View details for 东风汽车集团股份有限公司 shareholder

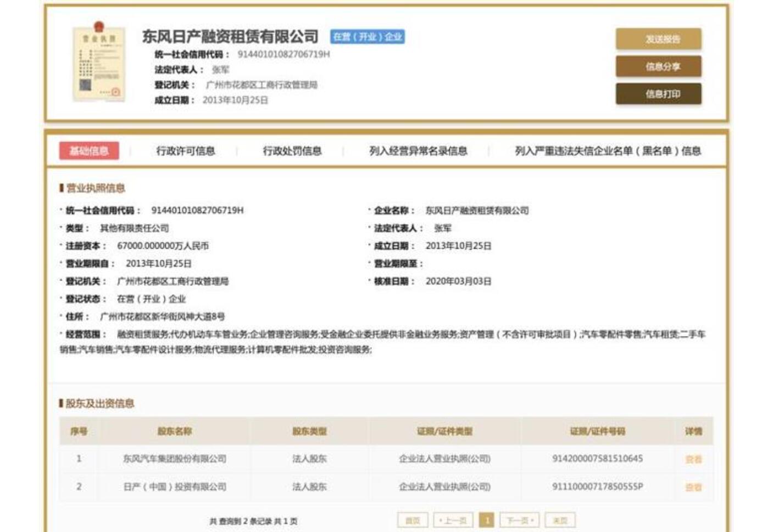coord(693,460)
